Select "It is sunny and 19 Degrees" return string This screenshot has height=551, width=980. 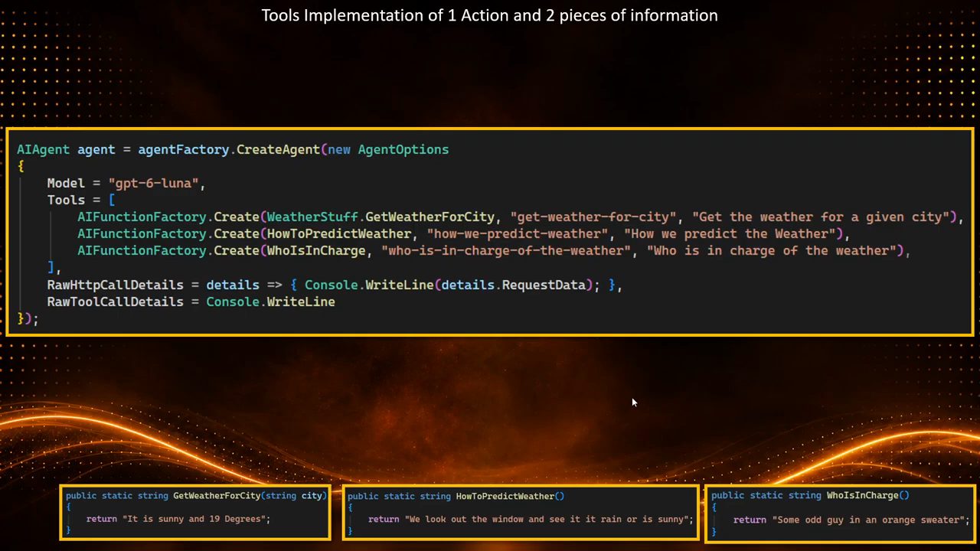point(196,519)
